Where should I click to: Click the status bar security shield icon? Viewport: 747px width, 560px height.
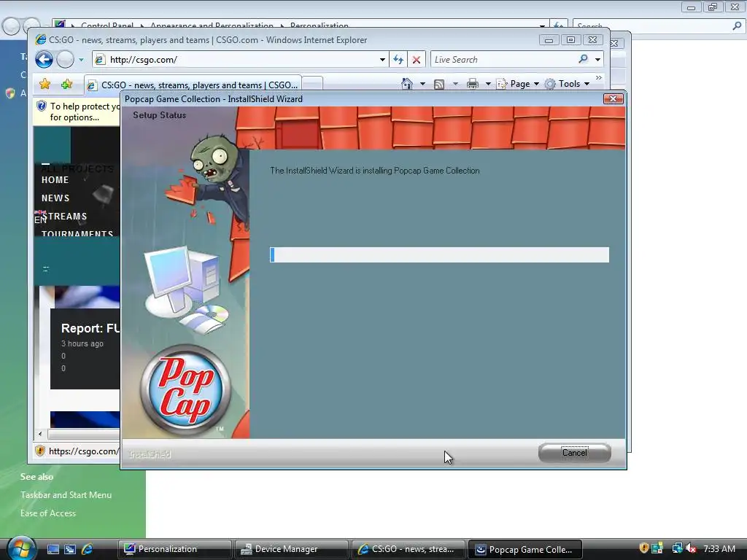click(40, 451)
